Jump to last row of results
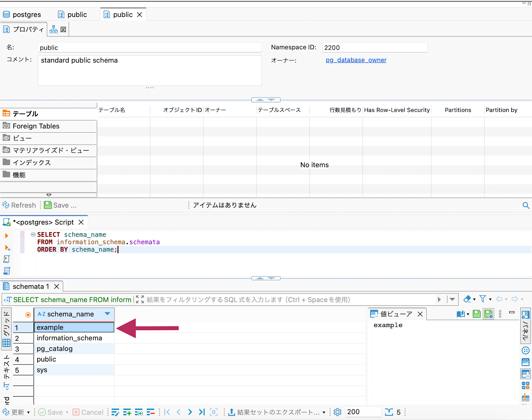 click(x=202, y=412)
